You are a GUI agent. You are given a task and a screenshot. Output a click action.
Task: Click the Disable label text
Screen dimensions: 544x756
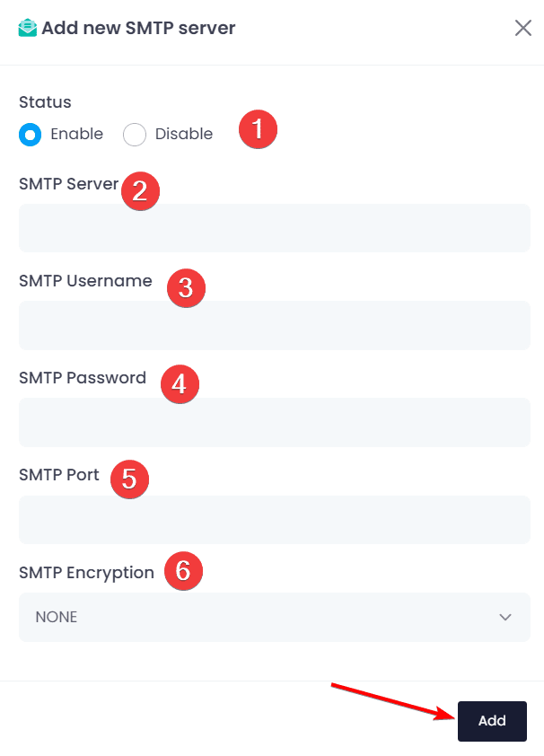[184, 135]
